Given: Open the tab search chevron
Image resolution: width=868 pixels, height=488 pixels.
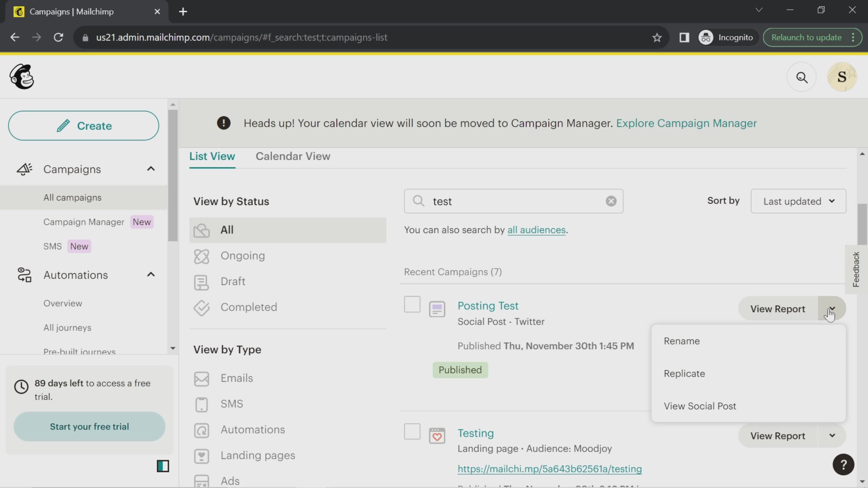Looking at the screenshot, I should pyautogui.click(x=759, y=10).
